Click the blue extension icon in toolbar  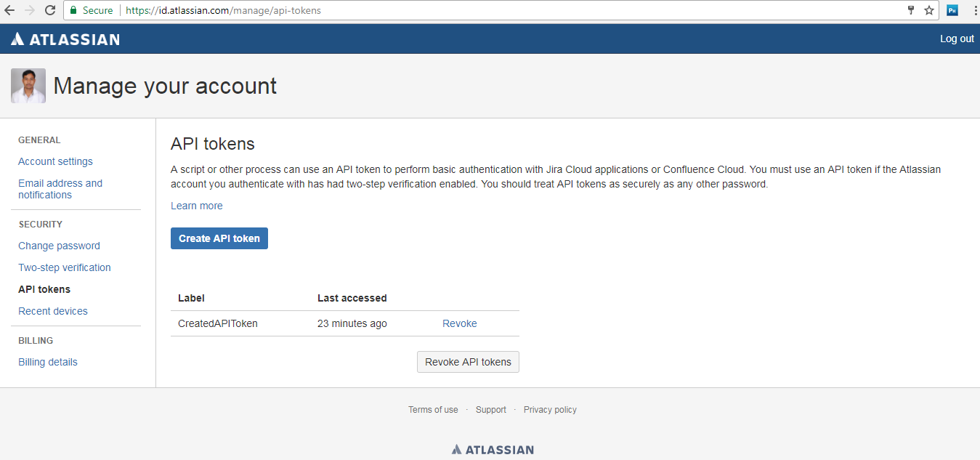[952, 10]
